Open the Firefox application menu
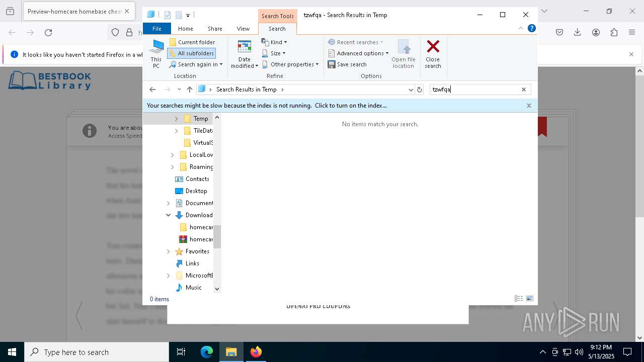This screenshot has height=362, width=644. pyautogui.click(x=632, y=33)
